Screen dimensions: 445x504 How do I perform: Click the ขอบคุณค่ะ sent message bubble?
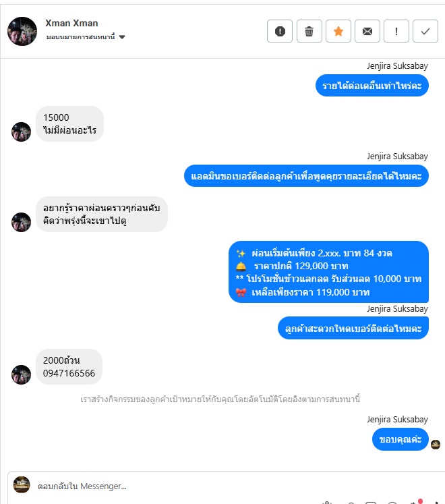[400, 439]
